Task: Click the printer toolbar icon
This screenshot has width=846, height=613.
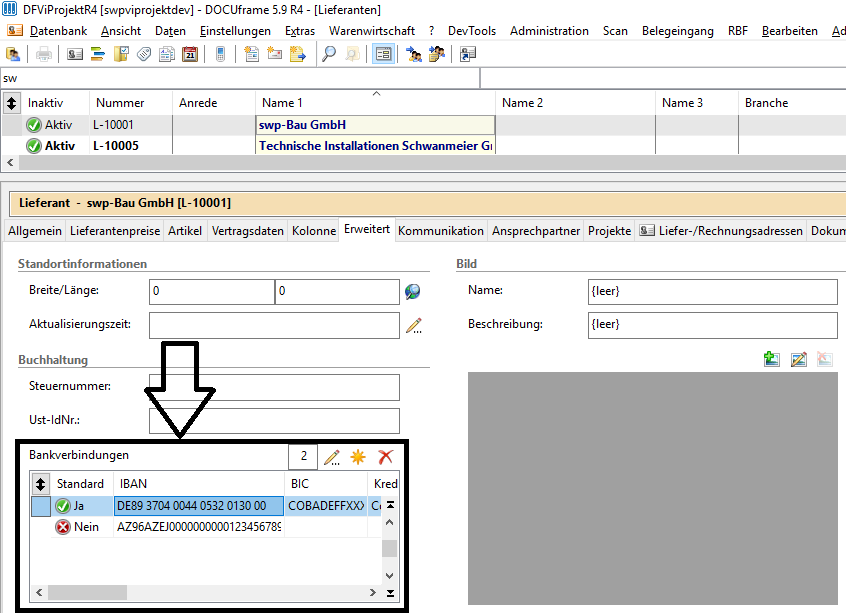Action: (44, 54)
